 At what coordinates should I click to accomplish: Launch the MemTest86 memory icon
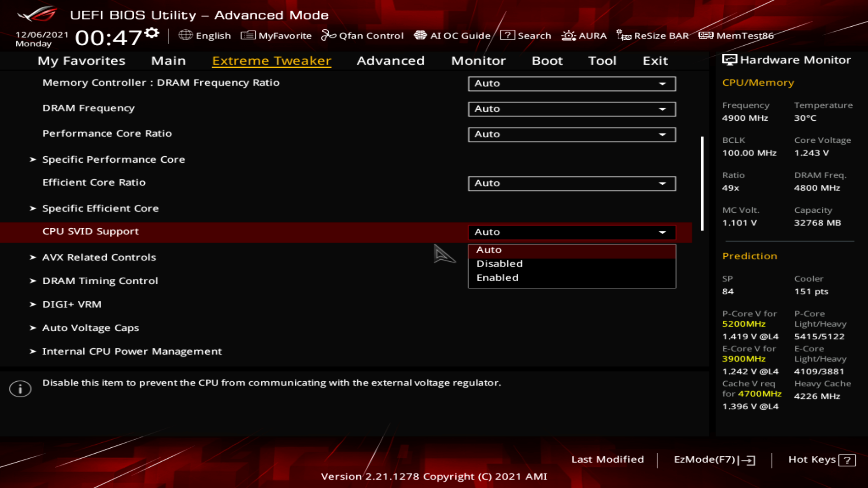(x=706, y=35)
